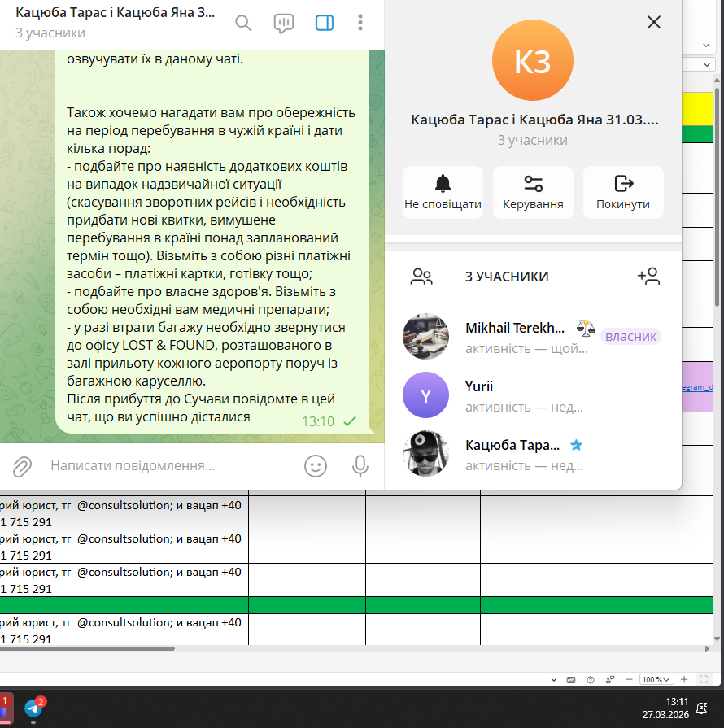Toggle spreadsheet full screen view
The width and height of the screenshot is (724, 728).
click(704, 680)
